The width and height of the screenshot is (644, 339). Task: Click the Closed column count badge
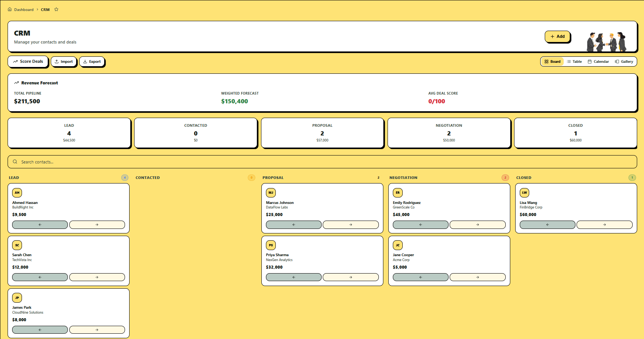pos(632,177)
